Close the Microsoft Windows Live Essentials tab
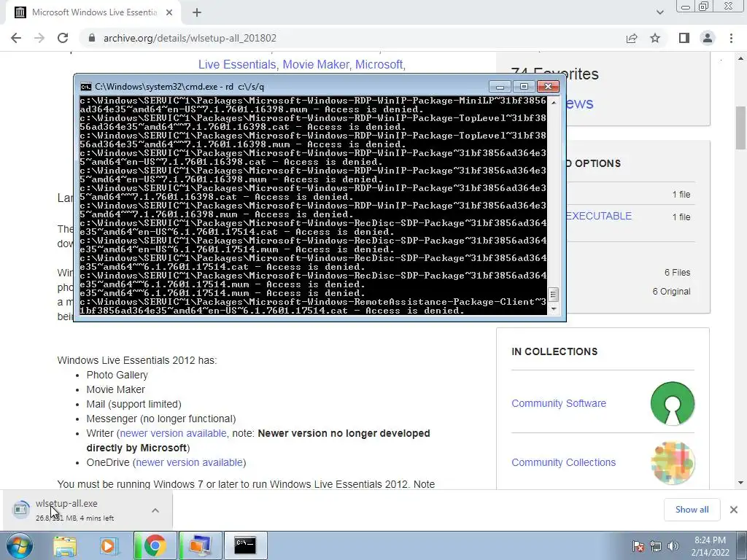Viewport: 747px width, 560px height. point(169,12)
